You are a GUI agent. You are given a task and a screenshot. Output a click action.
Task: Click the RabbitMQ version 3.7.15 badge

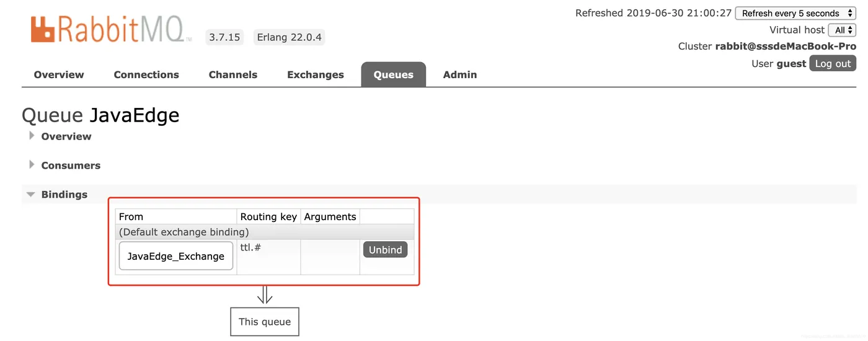coord(224,37)
